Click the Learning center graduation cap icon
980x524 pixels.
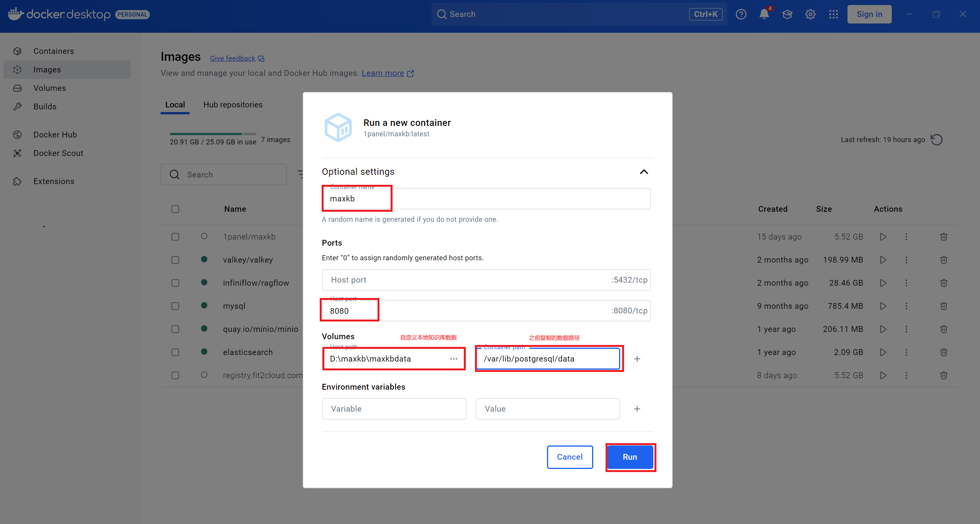pyautogui.click(x=787, y=14)
